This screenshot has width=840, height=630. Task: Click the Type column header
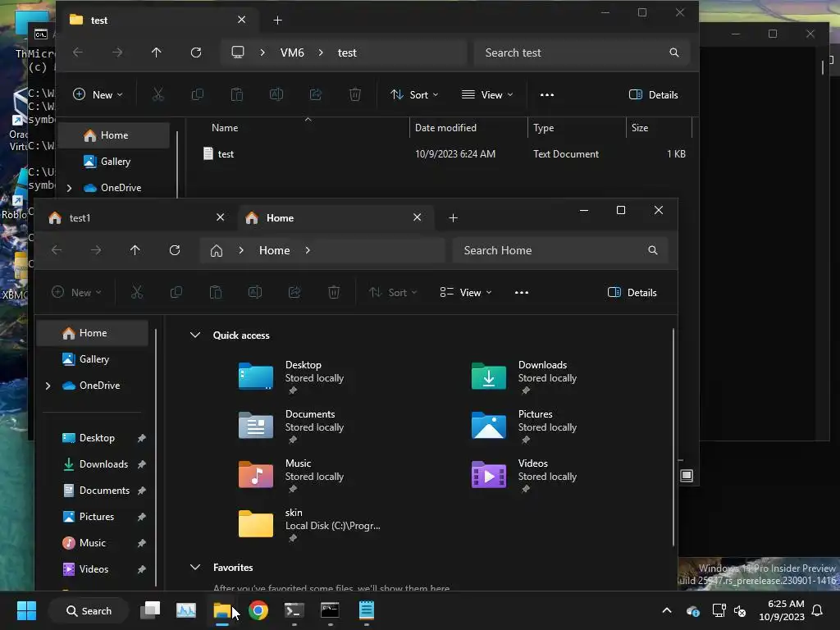(x=543, y=128)
